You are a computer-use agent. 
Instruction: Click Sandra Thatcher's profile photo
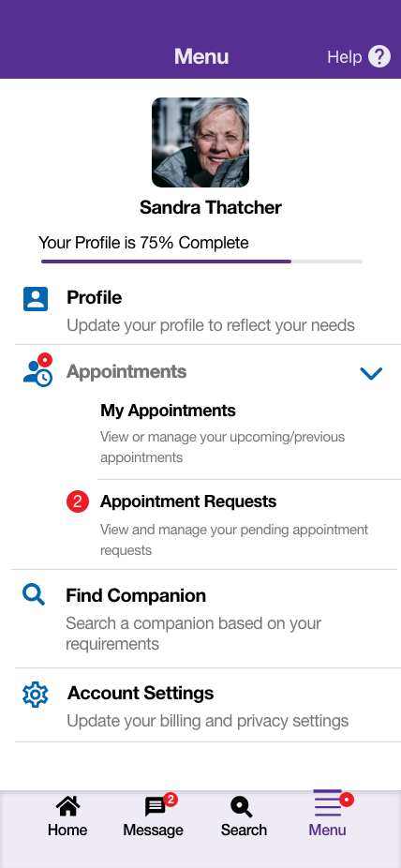click(x=200, y=142)
